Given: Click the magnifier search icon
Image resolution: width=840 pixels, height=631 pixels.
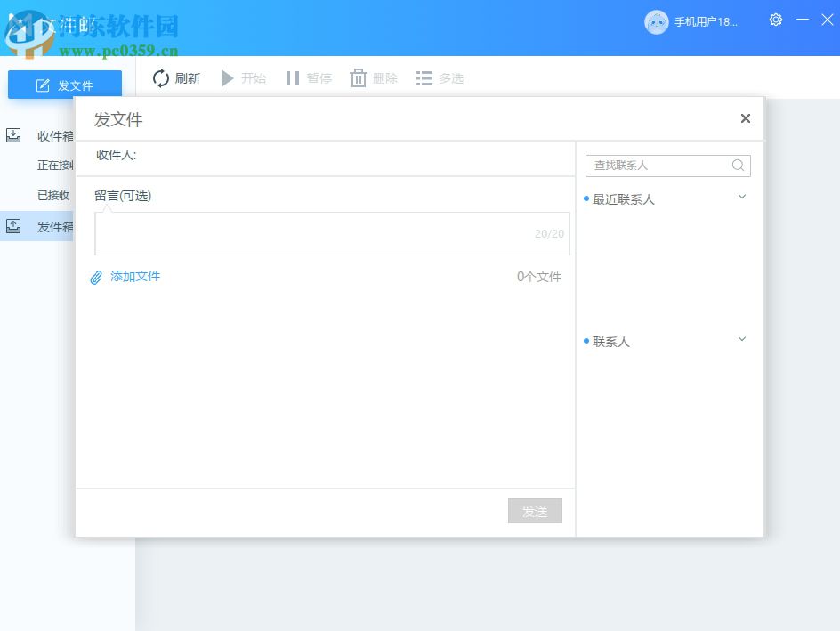Looking at the screenshot, I should [x=738, y=166].
